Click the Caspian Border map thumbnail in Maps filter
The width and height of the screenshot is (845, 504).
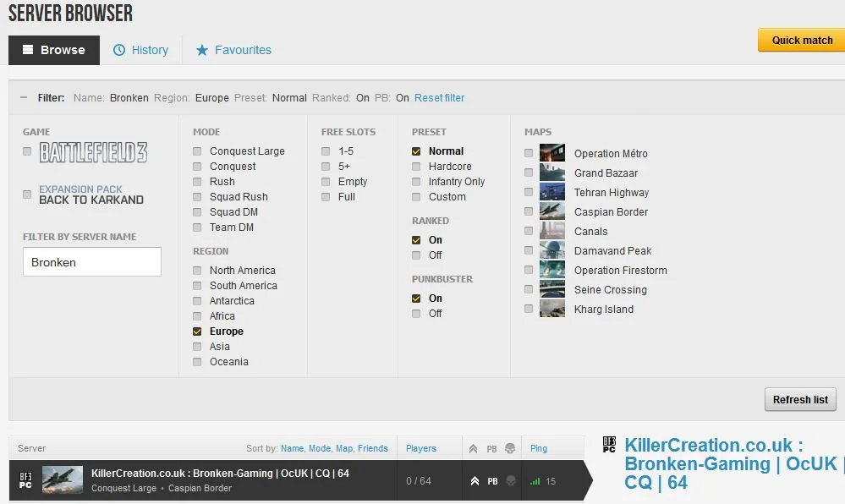552,211
